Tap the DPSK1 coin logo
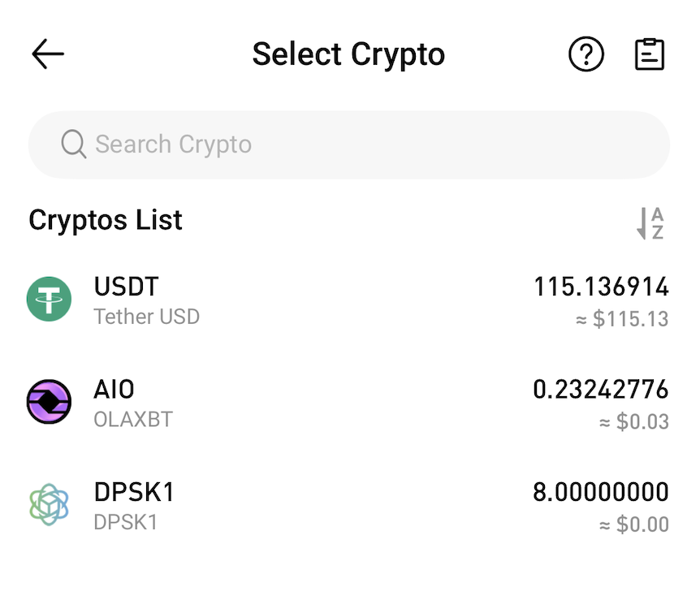This screenshot has height=604, width=700. coord(49,504)
